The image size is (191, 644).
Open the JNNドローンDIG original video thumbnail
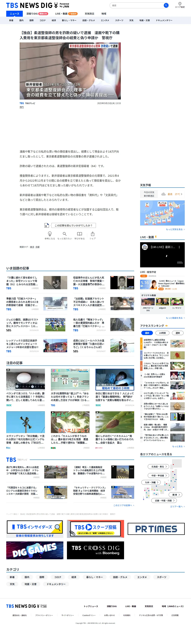[x=148, y=302]
